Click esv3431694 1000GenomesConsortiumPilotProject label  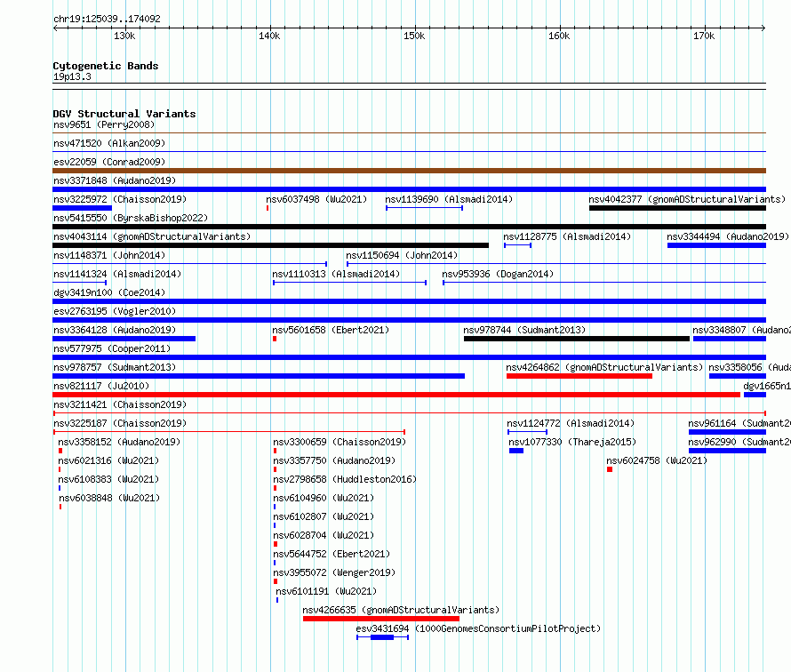coord(478,628)
